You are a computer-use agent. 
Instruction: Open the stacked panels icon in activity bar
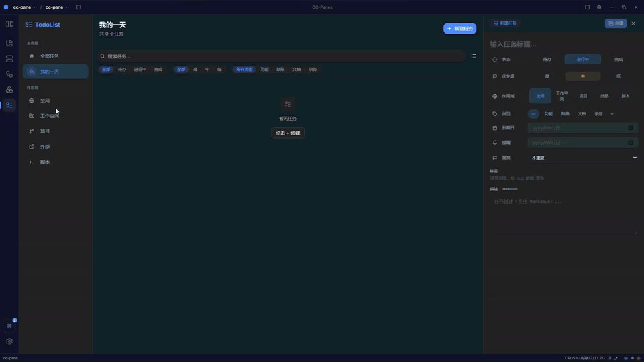click(x=9, y=59)
